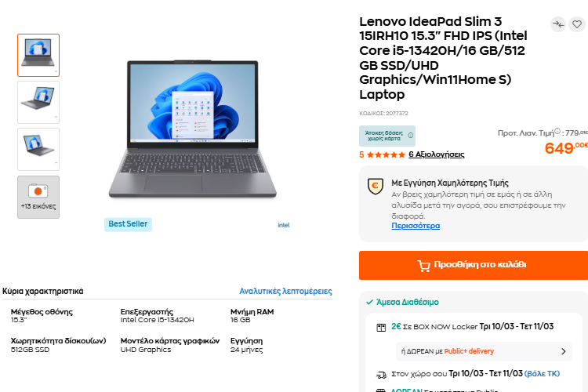This screenshot has width=588, height=392.
Task: Open the 6 Αξιολογήσεις reviews link
Action: pyautogui.click(x=436, y=154)
